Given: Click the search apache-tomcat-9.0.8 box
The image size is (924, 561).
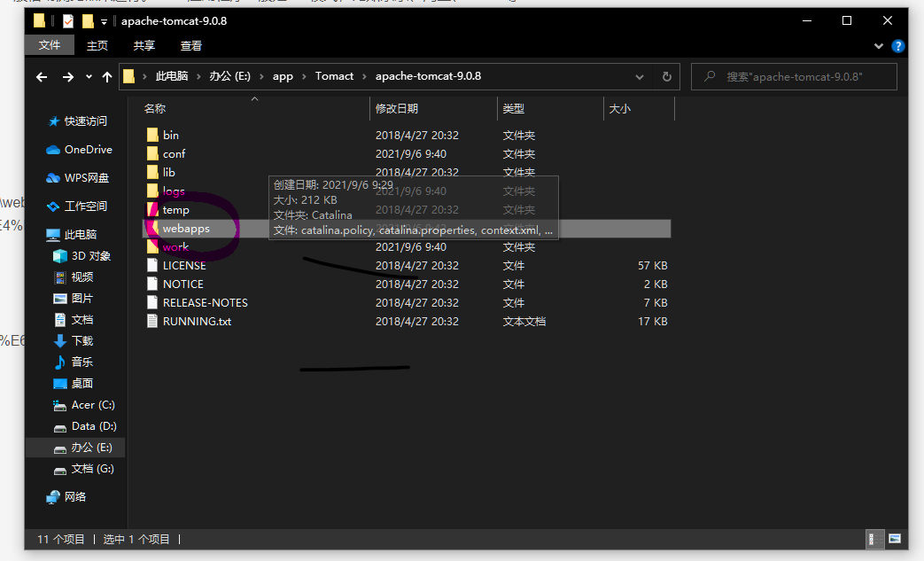Looking at the screenshot, I should point(794,76).
